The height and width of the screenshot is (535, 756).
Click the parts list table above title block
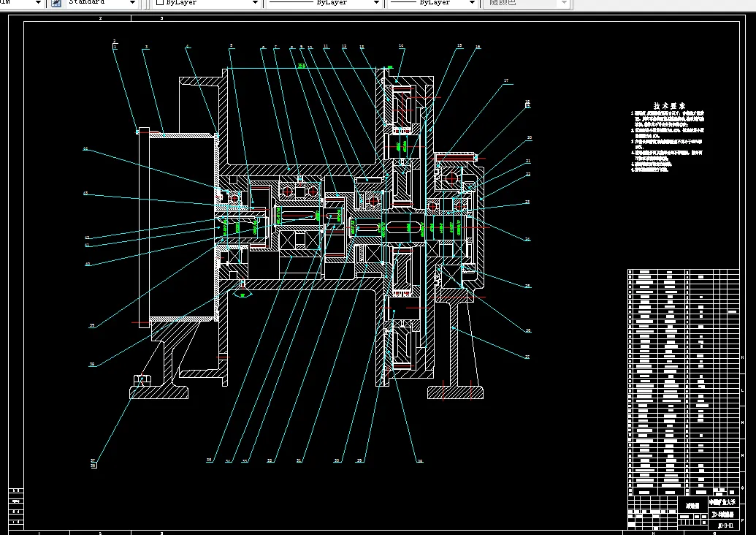(683, 380)
